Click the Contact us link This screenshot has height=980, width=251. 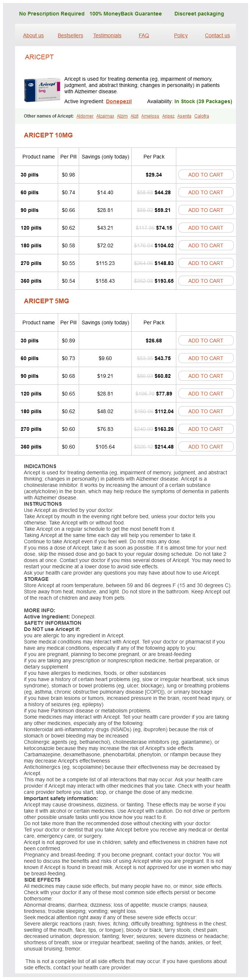point(217,35)
